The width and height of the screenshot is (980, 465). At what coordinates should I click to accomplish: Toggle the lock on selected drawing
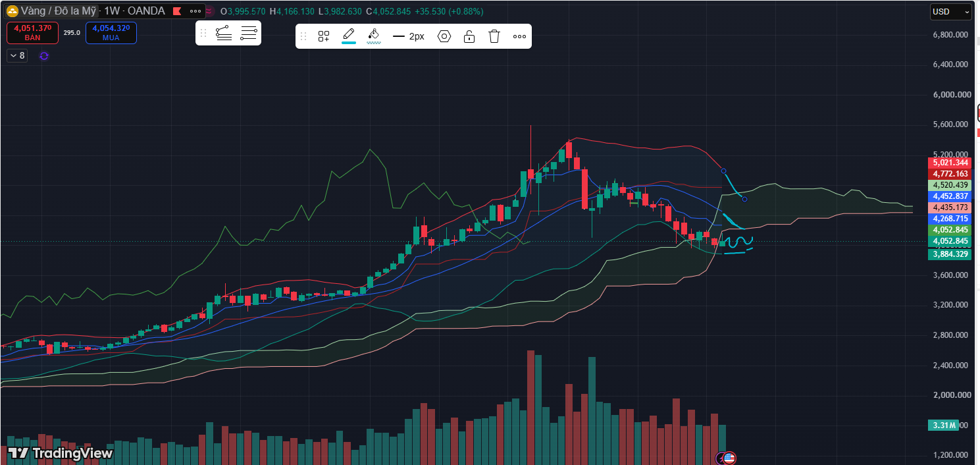click(469, 36)
